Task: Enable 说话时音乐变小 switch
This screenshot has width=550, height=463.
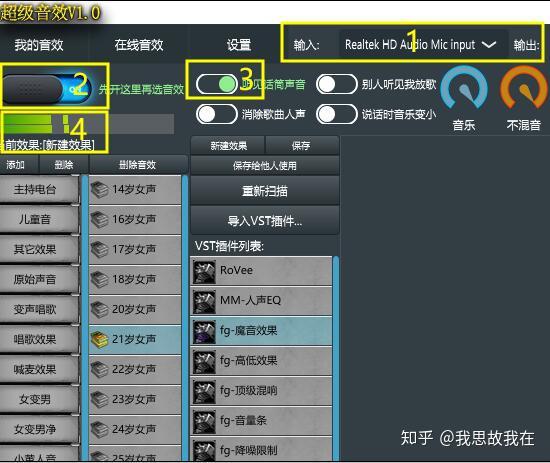Action: click(x=337, y=114)
